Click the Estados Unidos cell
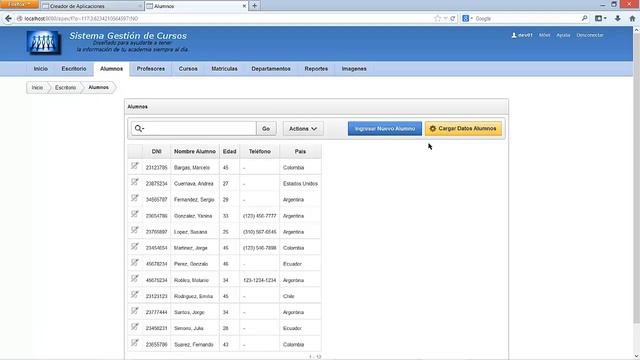This screenshot has width=640, height=360. pyautogui.click(x=300, y=184)
